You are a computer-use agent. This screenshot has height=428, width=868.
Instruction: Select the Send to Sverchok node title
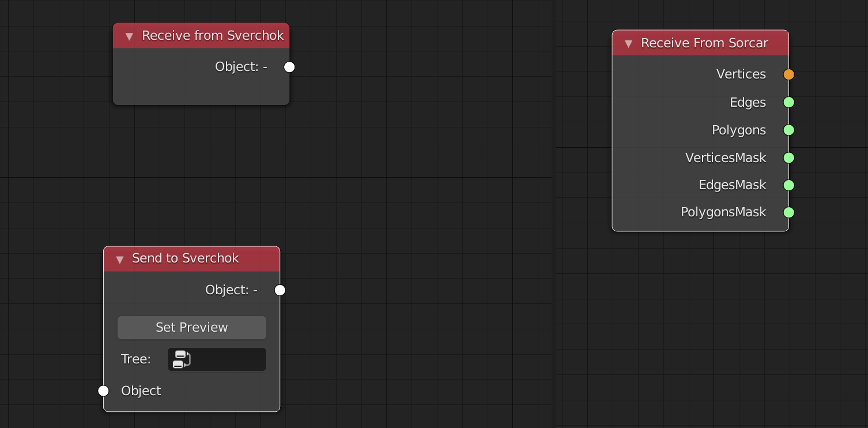[185, 258]
